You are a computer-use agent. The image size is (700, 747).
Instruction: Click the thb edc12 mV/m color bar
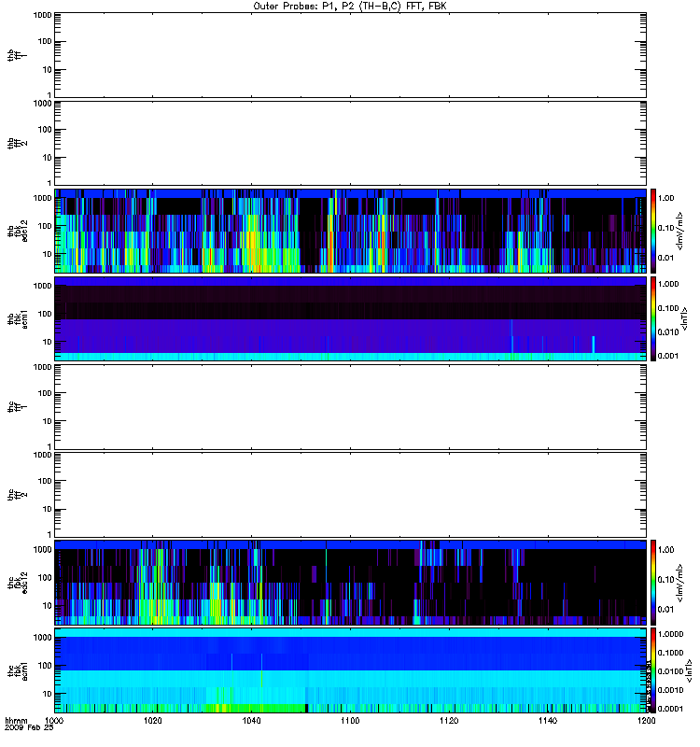click(654, 230)
